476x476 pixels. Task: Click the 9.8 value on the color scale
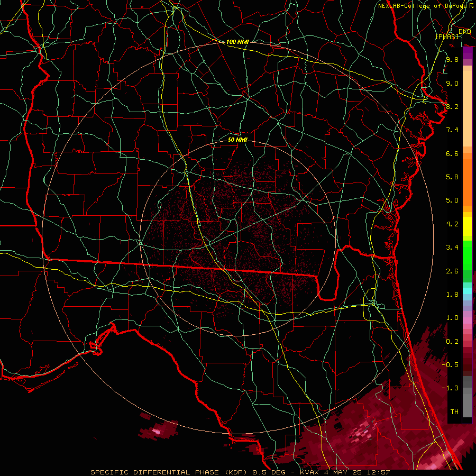(452, 59)
